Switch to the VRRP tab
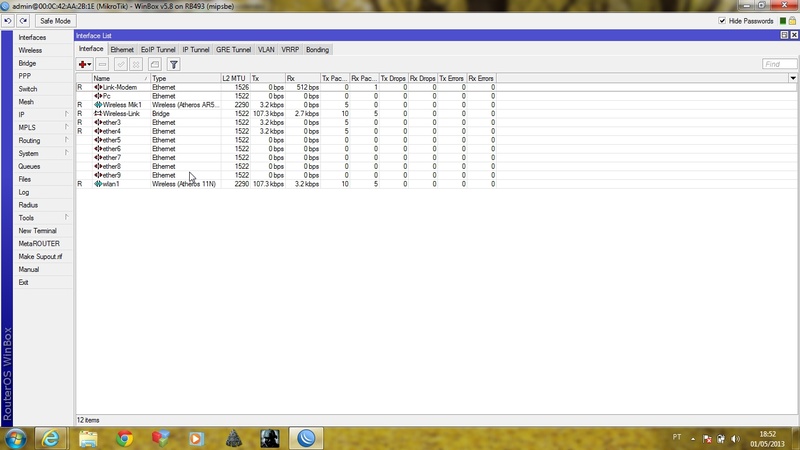800x450 pixels. (290, 49)
